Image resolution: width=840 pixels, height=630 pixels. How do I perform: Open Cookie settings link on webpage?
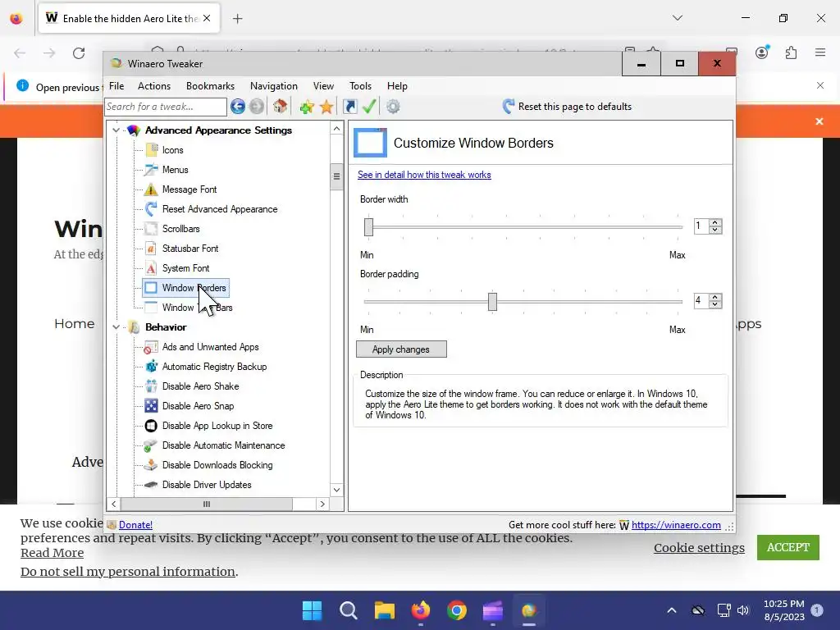pos(699,547)
